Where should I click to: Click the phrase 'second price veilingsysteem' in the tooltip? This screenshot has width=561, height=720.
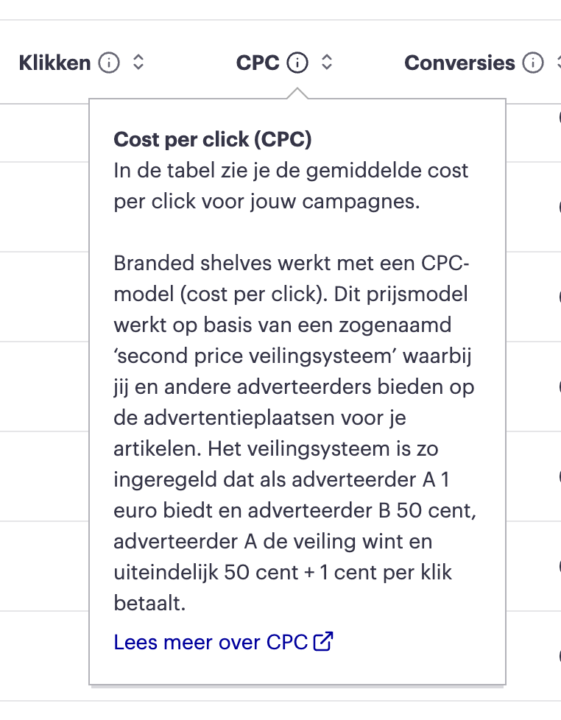coord(255,356)
